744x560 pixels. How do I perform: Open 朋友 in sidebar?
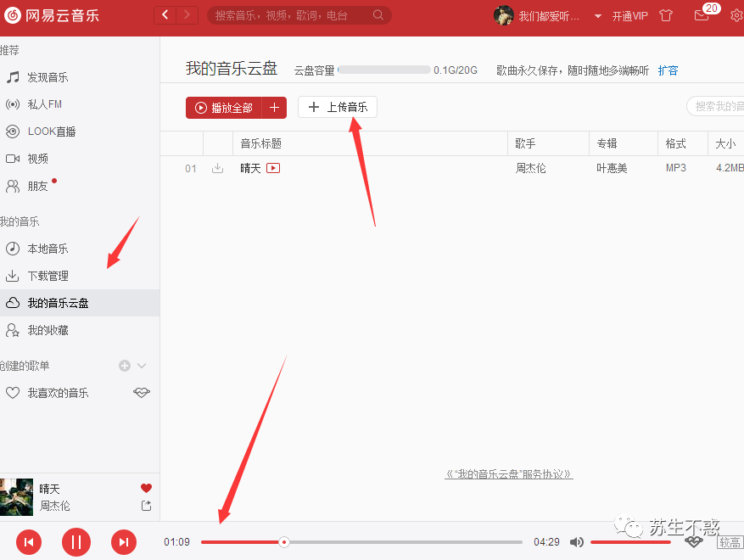[37, 186]
